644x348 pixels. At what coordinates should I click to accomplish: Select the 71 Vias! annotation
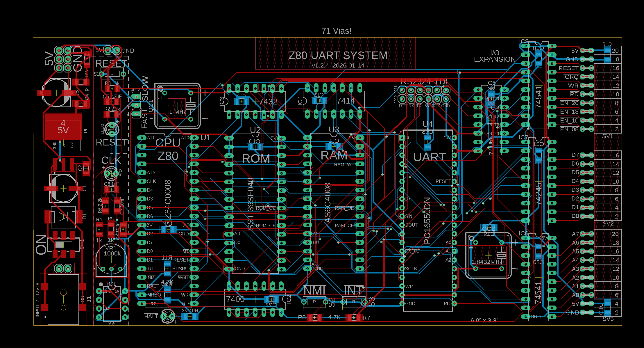point(336,31)
